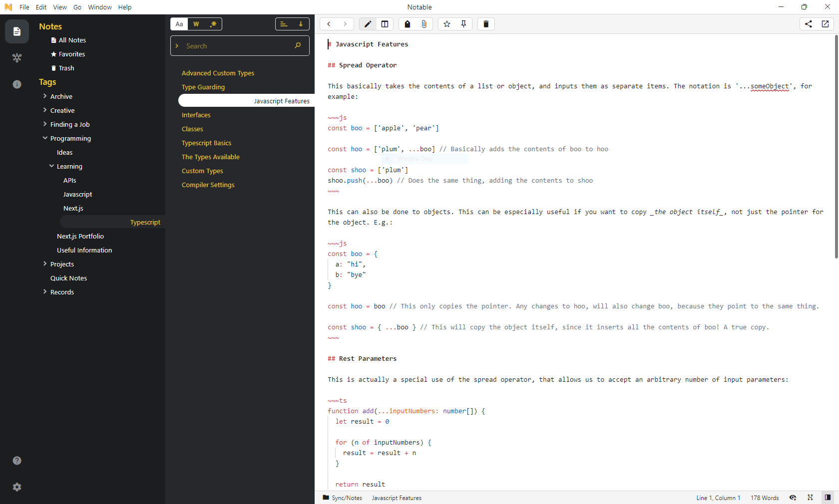The image size is (839, 504).
Task: Show All Notes in the sidebar
Action: [72, 40]
